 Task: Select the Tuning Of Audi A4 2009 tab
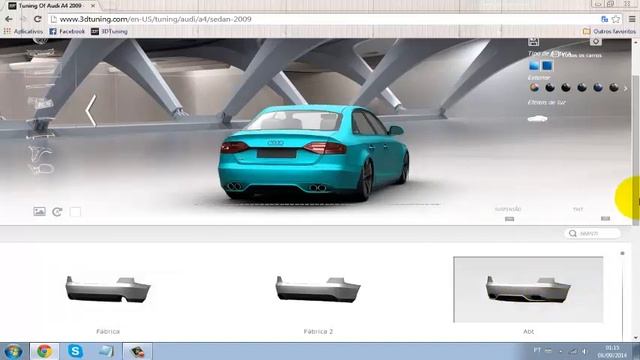[x=51, y=6]
